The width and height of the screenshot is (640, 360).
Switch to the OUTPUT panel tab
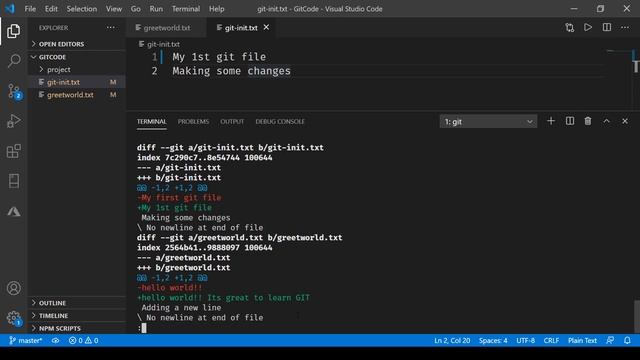(x=232, y=122)
